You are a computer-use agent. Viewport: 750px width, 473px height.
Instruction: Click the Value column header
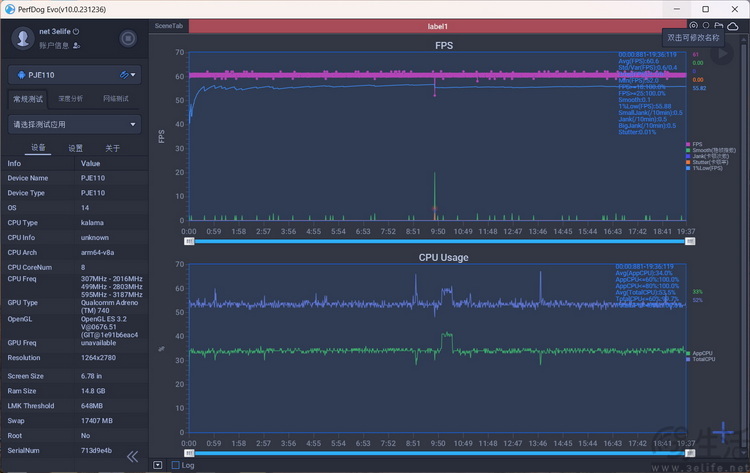coord(90,164)
